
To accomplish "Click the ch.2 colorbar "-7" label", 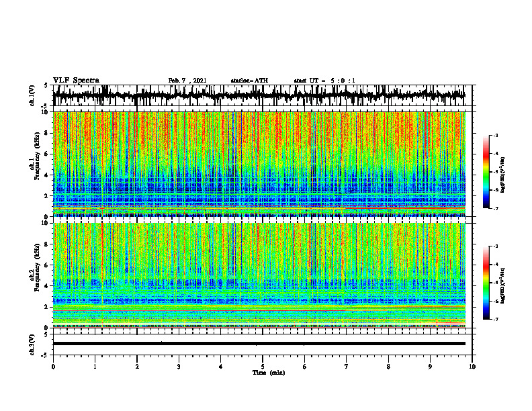I will pos(495,319).
